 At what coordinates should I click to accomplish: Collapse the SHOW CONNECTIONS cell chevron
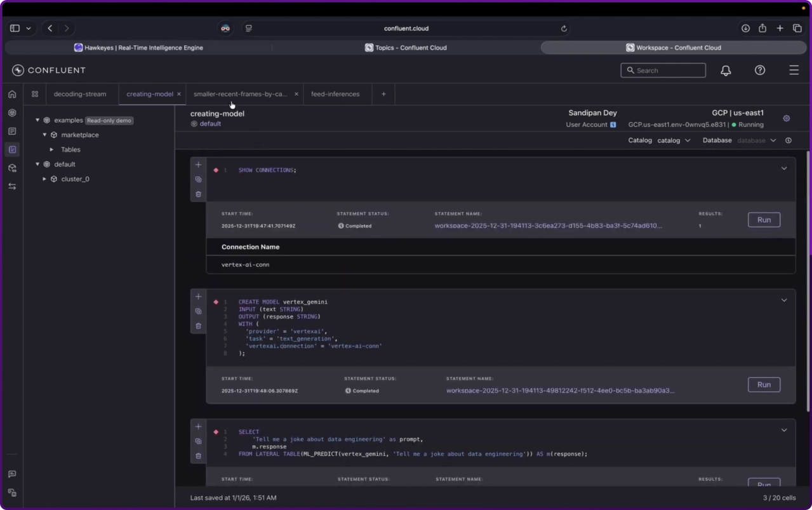click(x=784, y=168)
